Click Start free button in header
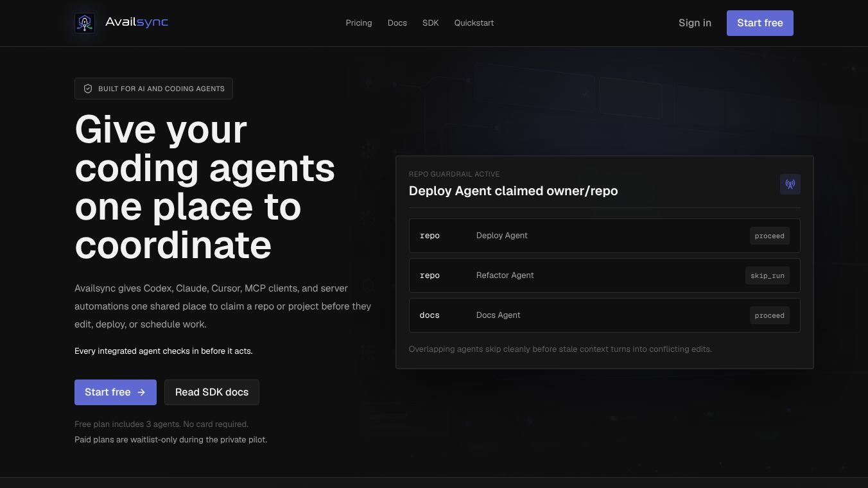Screen dimensions: 868x488 point(760,23)
